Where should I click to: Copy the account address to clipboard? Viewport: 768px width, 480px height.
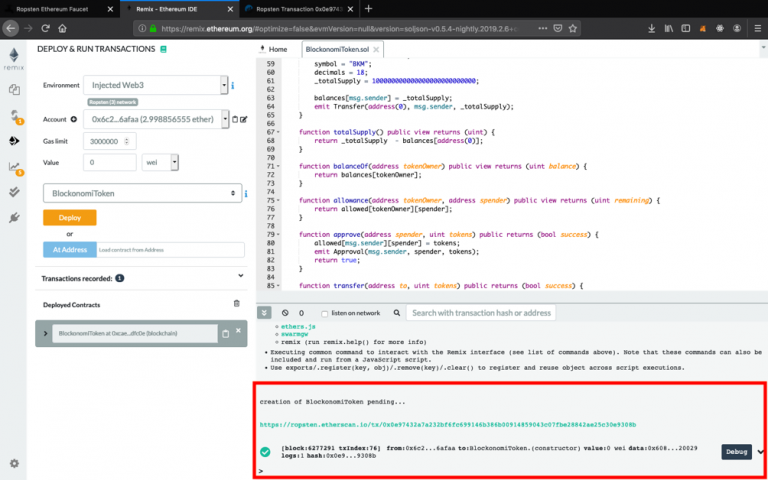click(235, 119)
